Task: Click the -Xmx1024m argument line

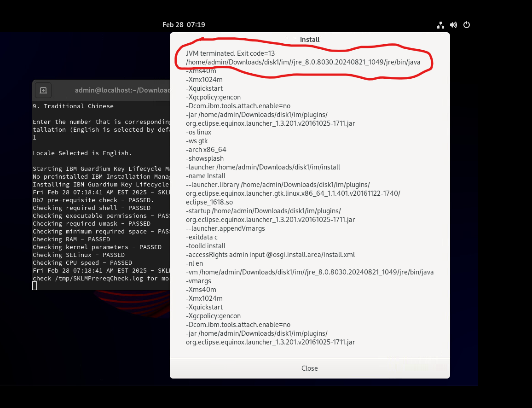Action: pos(204,79)
